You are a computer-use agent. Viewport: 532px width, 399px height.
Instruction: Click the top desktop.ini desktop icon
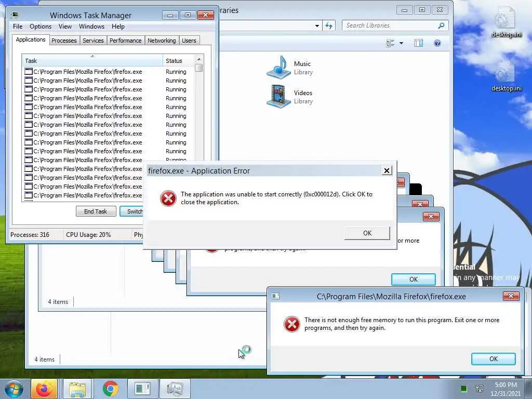(506, 22)
